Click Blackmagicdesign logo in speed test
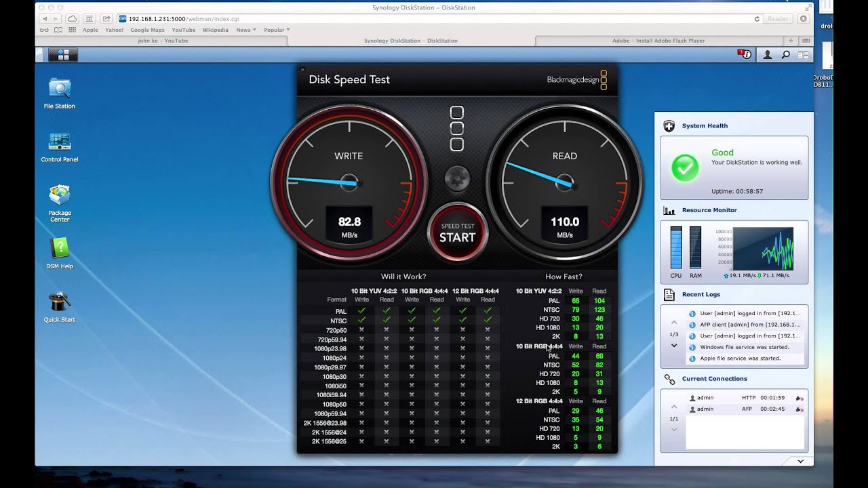868x488 pixels. coord(577,80)
